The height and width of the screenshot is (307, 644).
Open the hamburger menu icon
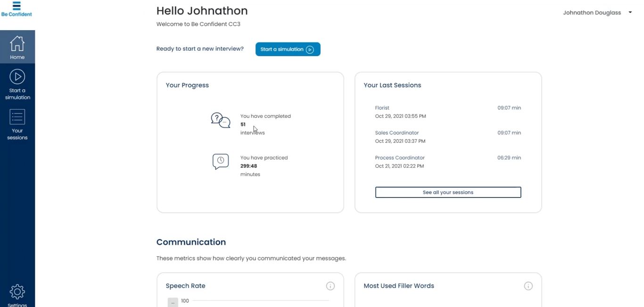click(x=17, y=6)
